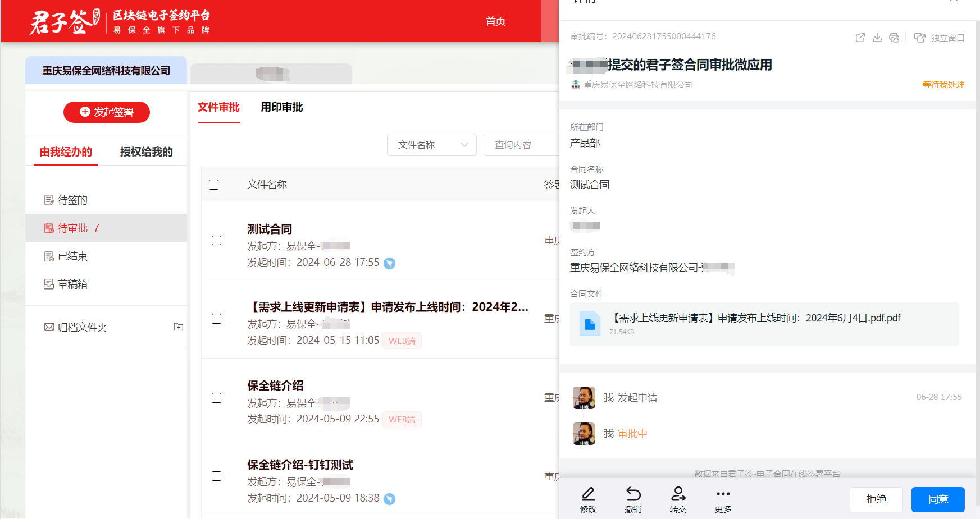The image size is (980, 519).
Task: Click the company icon beside 重庆易保全网络科技有限公司
Action: pyautogui.click(x=576, y=84)
